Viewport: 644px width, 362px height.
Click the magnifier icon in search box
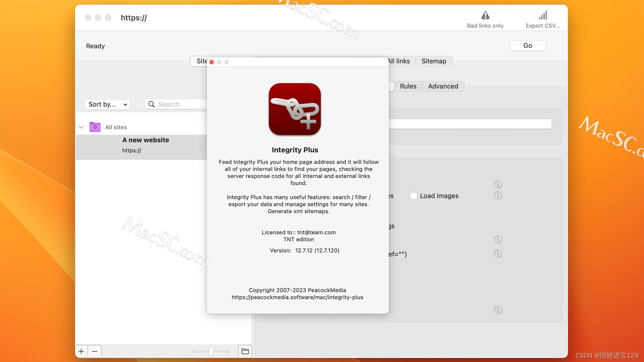pos(152,104)
